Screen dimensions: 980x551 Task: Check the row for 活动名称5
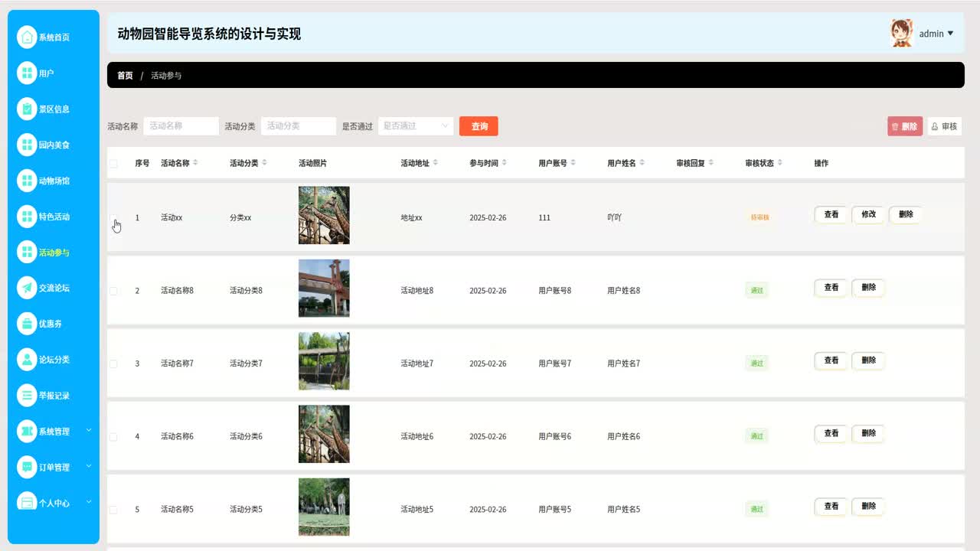pyautogui.click(x=113, y=510)
